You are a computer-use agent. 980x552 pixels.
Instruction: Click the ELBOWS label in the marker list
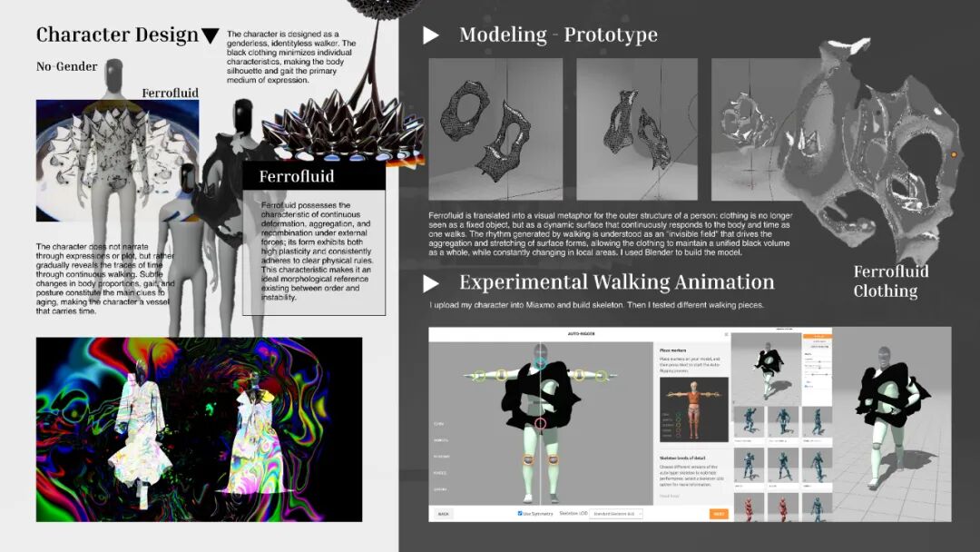click(441, 457)
